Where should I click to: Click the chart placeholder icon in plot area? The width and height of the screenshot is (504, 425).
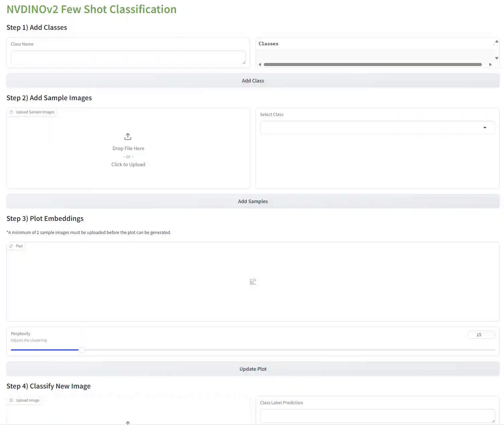point(253,282)
